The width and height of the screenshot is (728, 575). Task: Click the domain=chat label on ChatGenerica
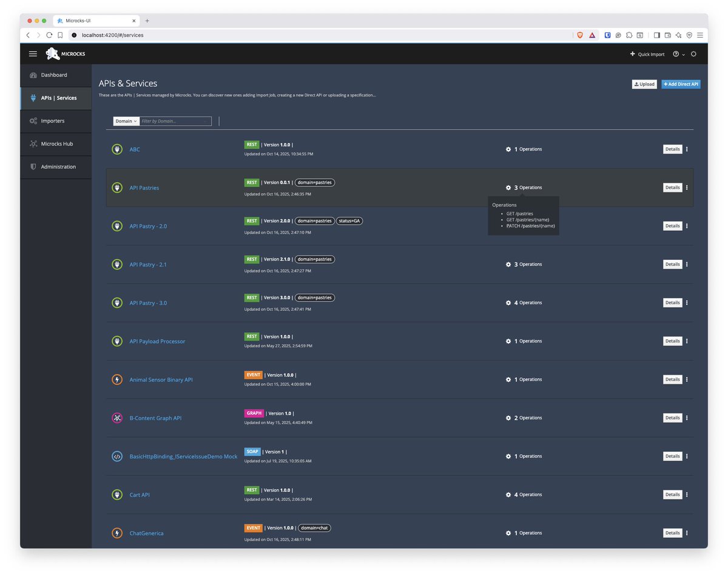[314, 528]
